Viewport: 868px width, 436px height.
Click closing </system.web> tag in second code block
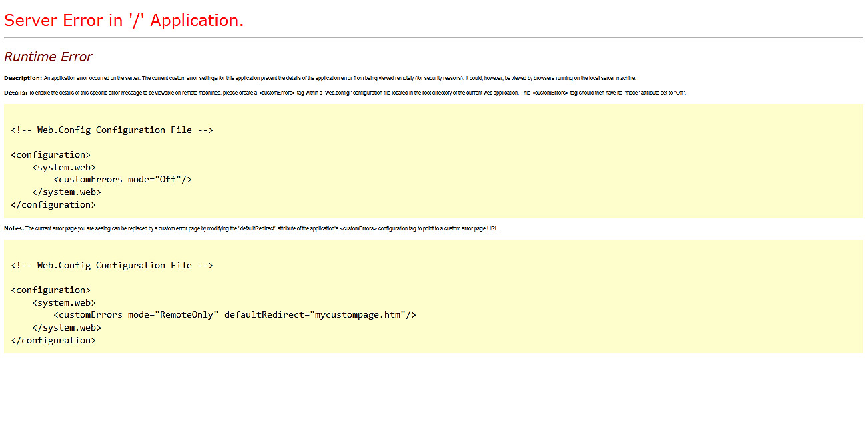tap(67, 328)
